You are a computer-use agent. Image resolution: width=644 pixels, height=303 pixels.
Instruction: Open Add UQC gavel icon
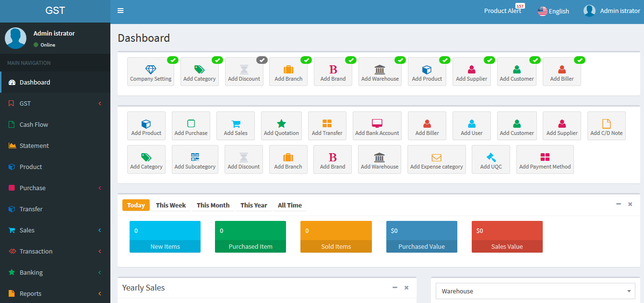[491, 157]
